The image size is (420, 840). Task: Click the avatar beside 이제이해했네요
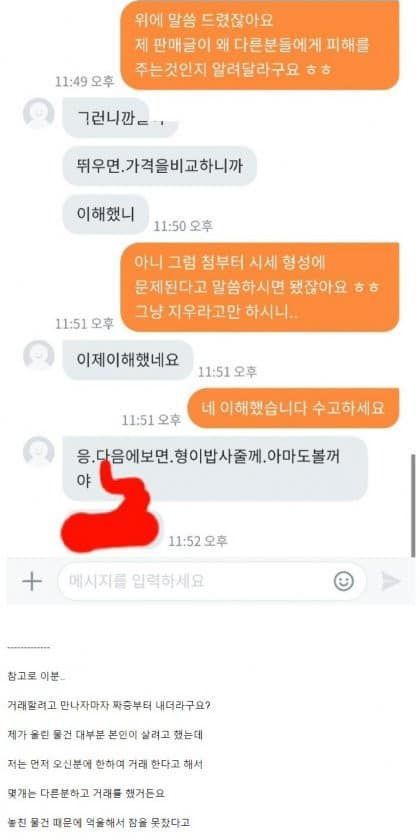39,355
